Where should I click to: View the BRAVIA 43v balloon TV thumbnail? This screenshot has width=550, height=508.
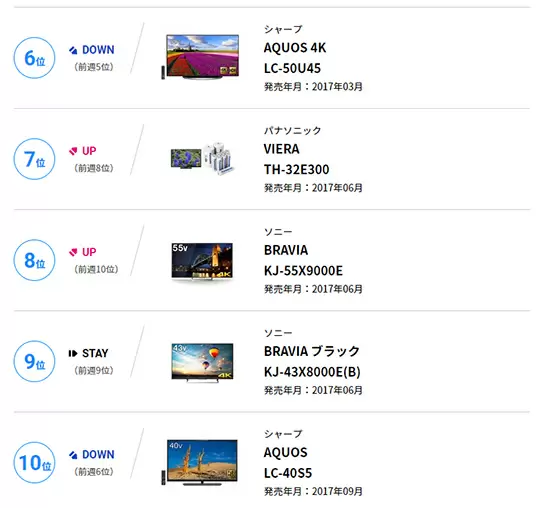pyautogui.click(x=202, y=362)
